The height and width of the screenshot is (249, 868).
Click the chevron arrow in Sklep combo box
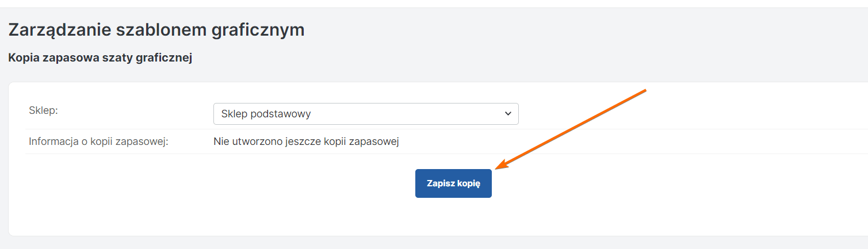pyautogui.click(x=508, y=114)
